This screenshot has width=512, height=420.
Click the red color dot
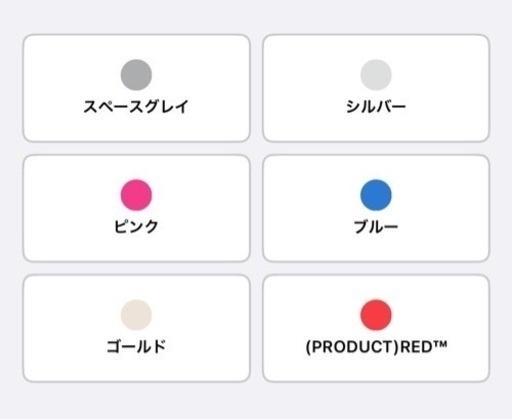[x=376, y=315]
